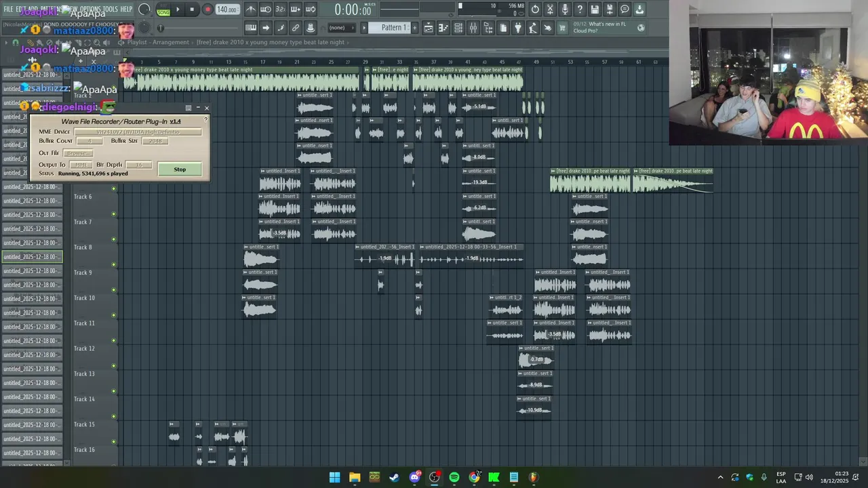The height and width of the screenshot is (488, 868).
Task: Save project with the floppy disk icon
Action: 595,9
